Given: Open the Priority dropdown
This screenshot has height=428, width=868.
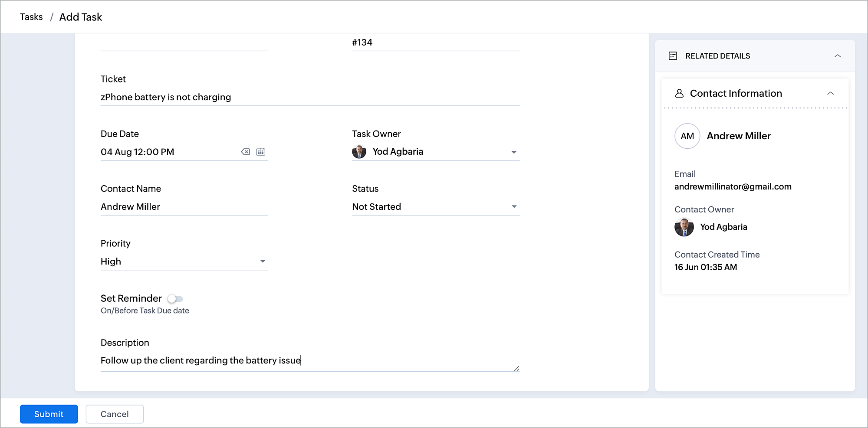Looking at the screenshot, I should [x=263, y=261].
